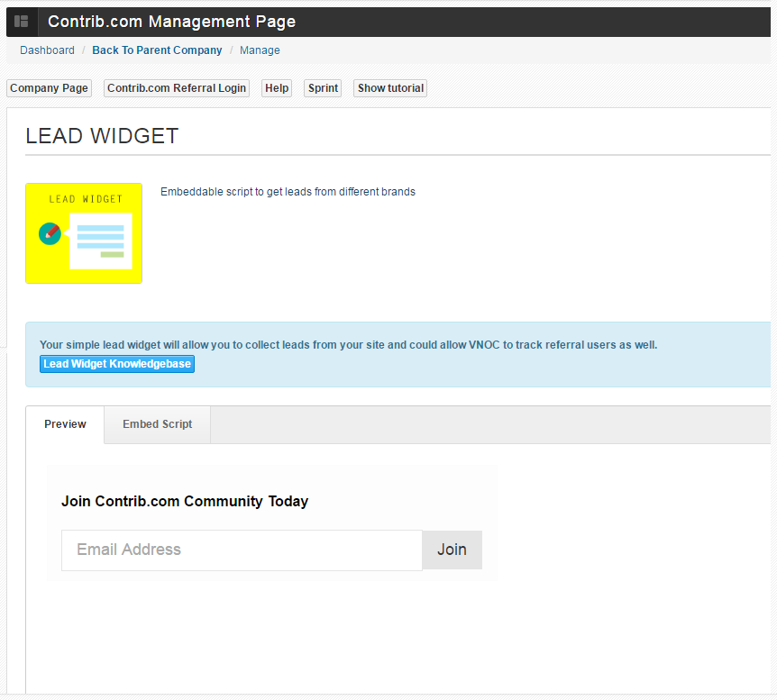Click the yellow Lead Widget thumbnail
Viewport: 777px width, 700px height.
pos(84,233)
